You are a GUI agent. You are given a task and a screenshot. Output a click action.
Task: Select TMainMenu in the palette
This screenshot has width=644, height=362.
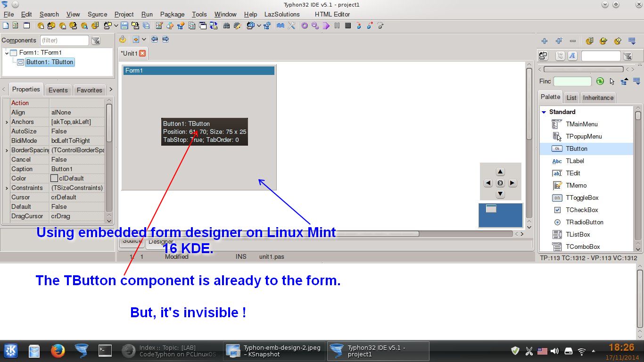tap(586, 124)
